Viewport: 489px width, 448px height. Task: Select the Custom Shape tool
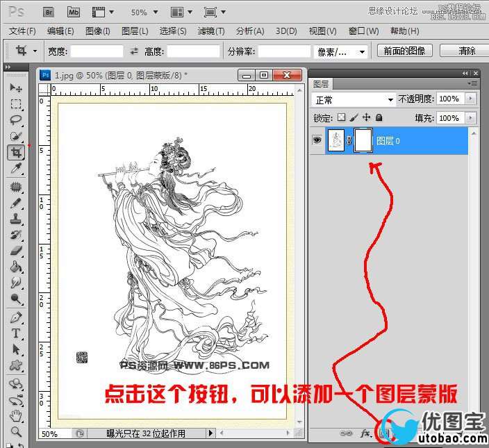pos(16,365)
